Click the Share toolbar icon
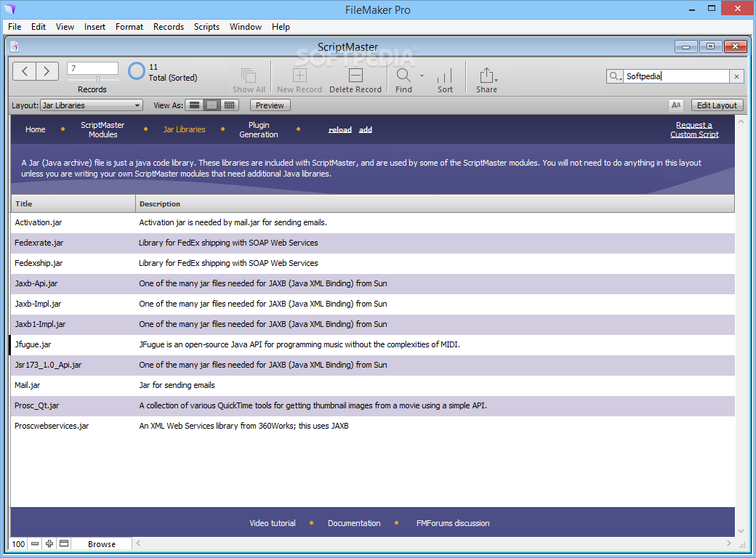The width and height of the screenshot is (756, 558). (486, 75)
